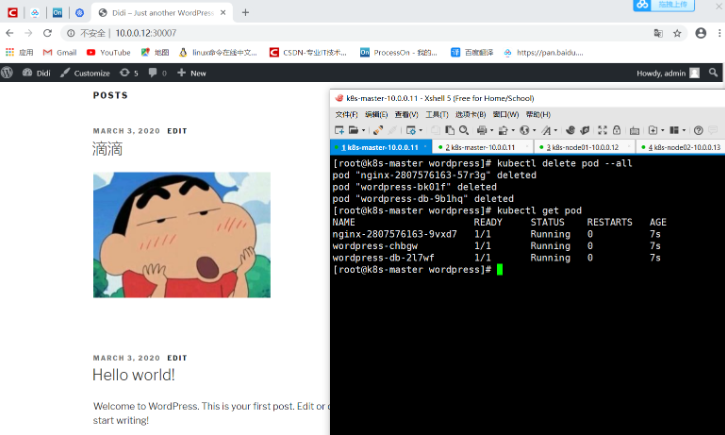Click the paste icon in Xshell toolbar
Viewport: 725px width, 435px height.
449,130
